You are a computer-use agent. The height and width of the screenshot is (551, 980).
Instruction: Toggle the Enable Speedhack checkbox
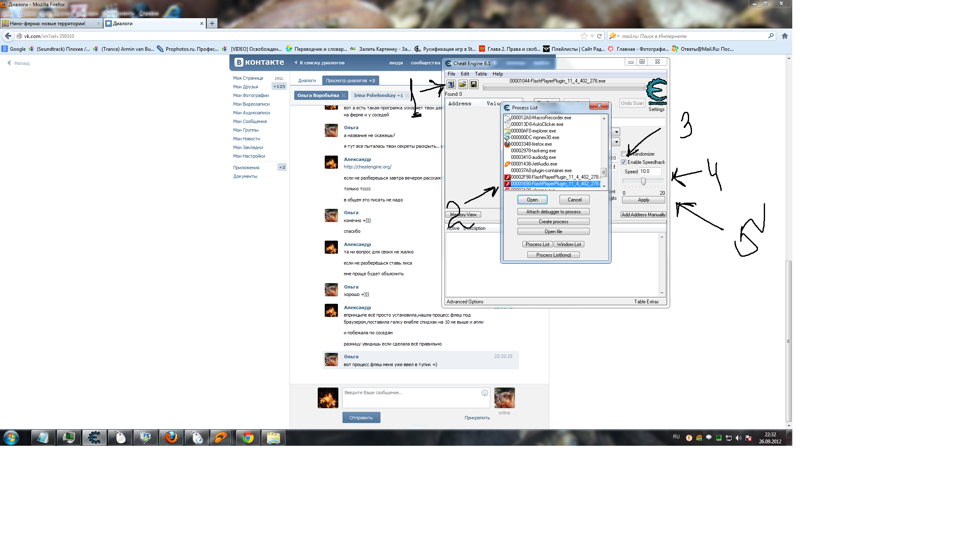tap(624, 162)
